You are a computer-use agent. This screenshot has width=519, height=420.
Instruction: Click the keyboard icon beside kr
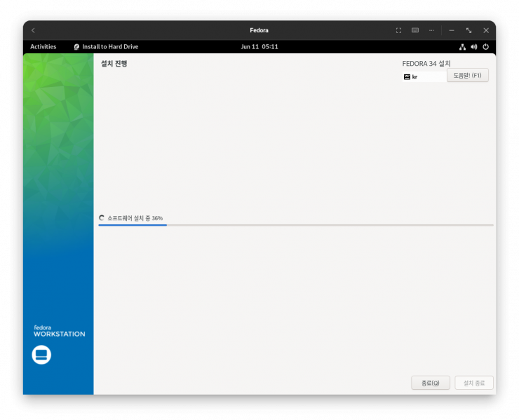407,77
